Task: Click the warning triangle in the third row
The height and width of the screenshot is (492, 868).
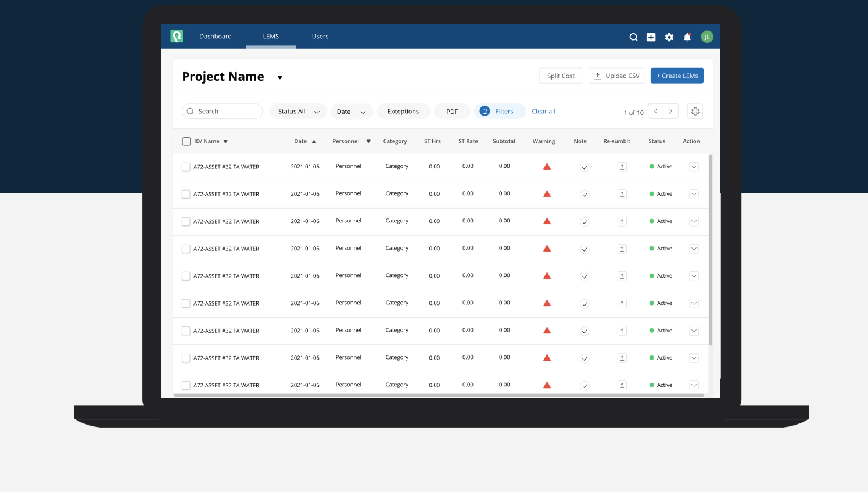Action: point(547,221)
